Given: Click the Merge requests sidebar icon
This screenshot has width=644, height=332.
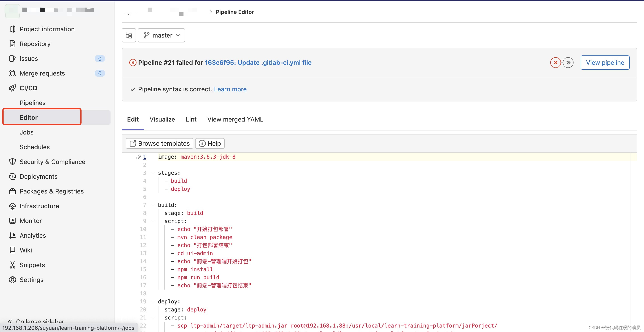Looking at the screenshot, I should (x=12, y=73).
